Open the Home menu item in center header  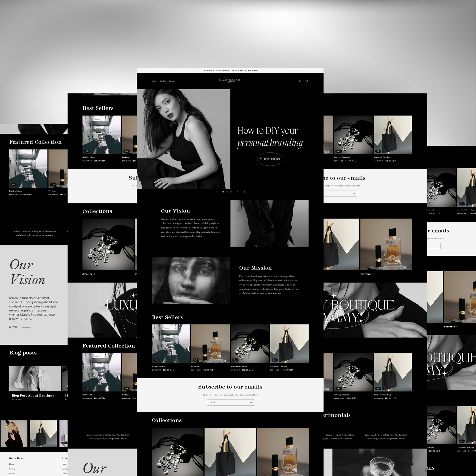(x=154, y=81)
